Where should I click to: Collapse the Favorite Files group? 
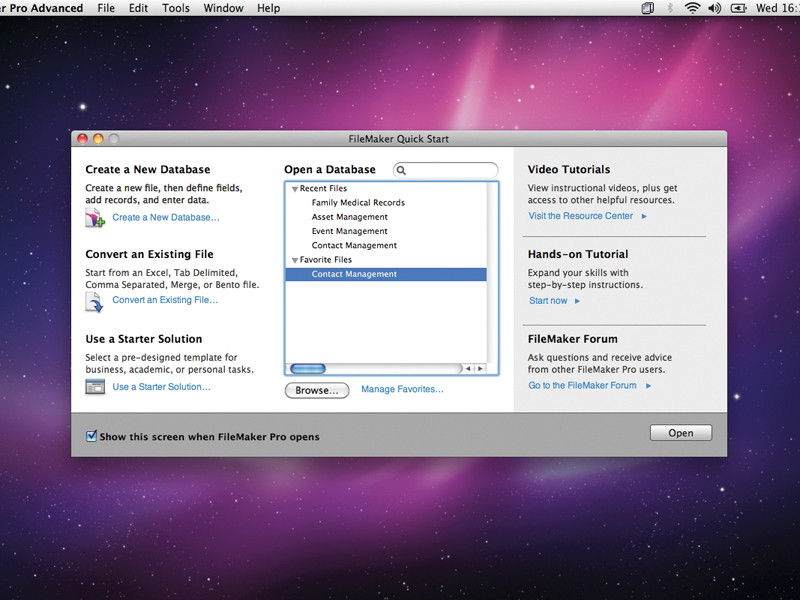[x=294, y=260]
